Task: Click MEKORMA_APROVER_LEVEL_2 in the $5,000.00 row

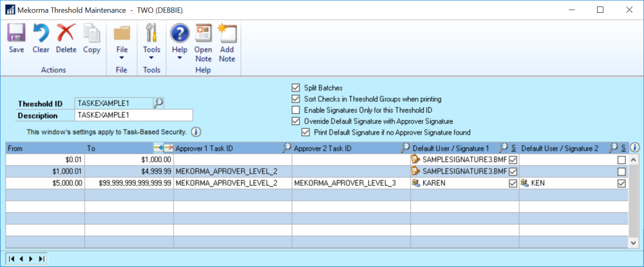Action: point(226,183)
